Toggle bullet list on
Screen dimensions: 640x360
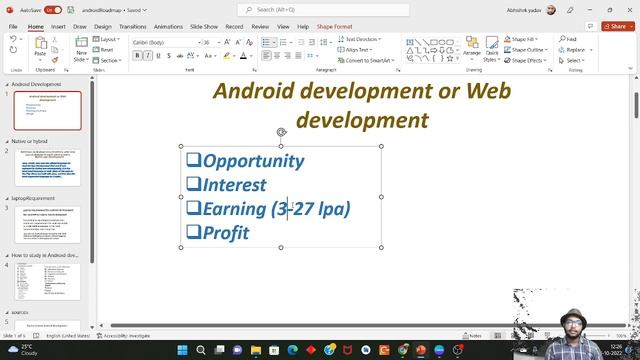[266, 42]
